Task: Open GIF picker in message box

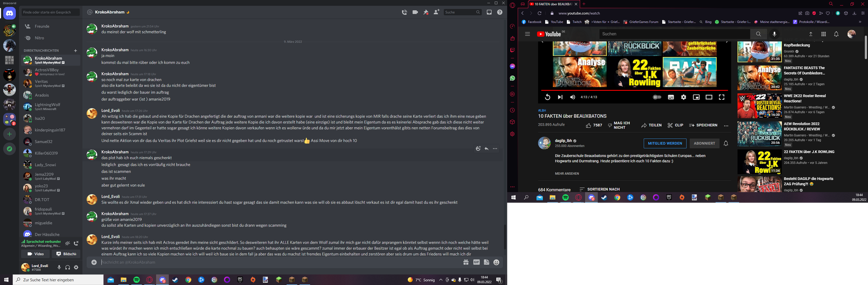Action: click(476, 262)
